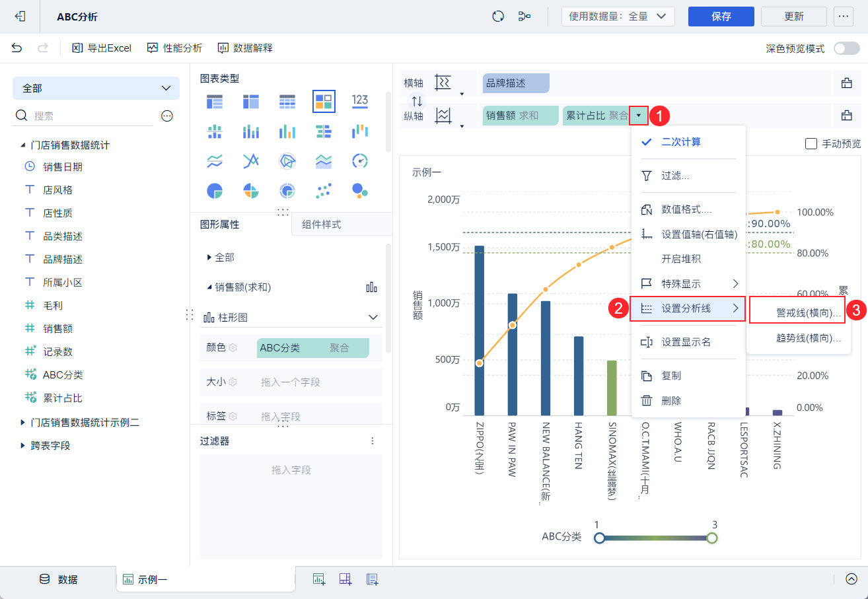The image size is (868, 599).
Task: Select the stacked column chart type
Action: point(251,131)
